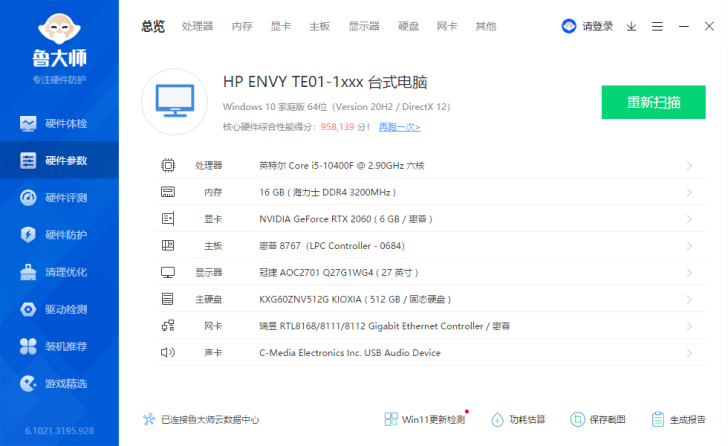Screen dimensions: 728x446
Task: Click 功耗估算 label
Action: 527,420
